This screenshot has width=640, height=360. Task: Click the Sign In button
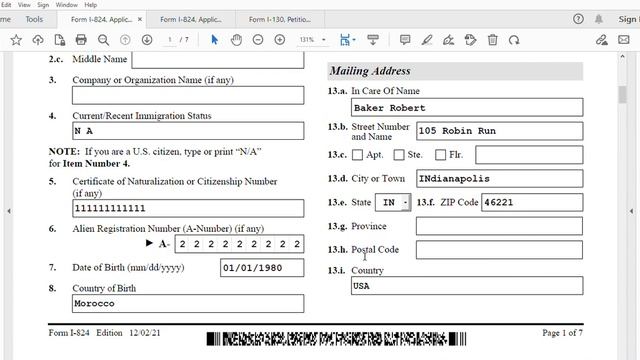(629, 19)
